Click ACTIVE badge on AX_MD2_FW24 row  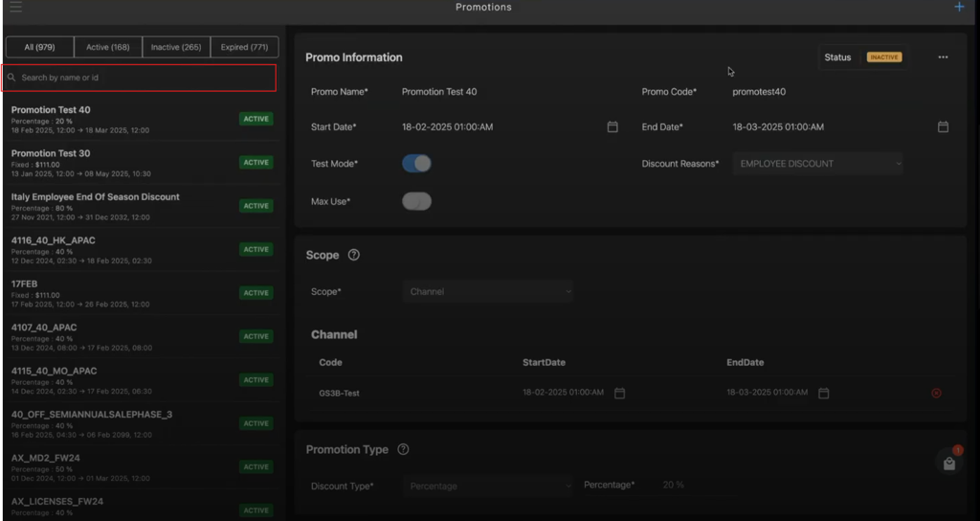(x=256, y=466)
